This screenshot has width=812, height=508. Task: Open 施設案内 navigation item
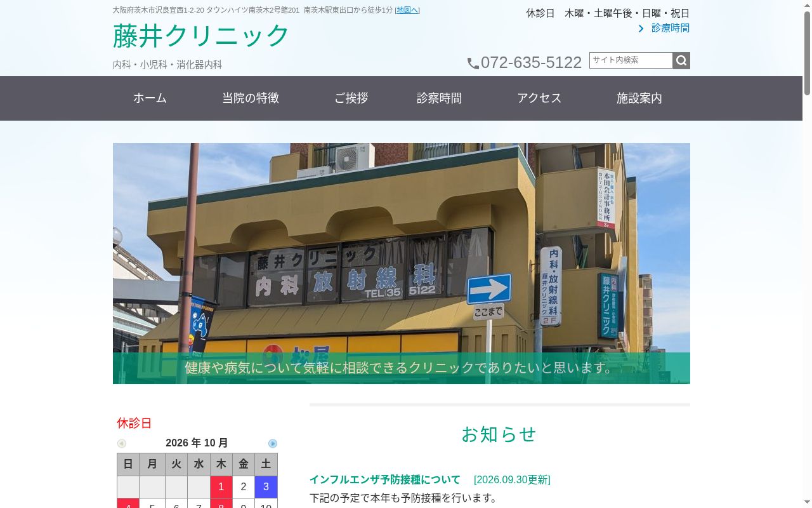coord(639,98)
